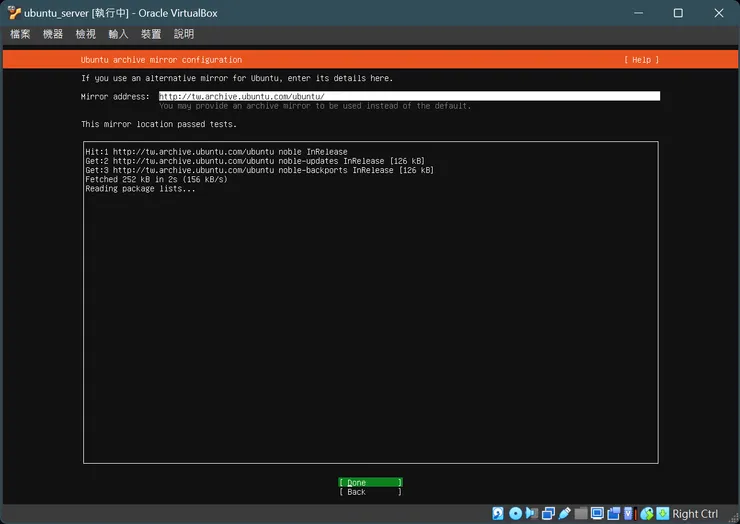This screenshot has width=740, height=524.
Task: Click the 'Get:3' noble-backports log line
Action: (x=260, y=170)
